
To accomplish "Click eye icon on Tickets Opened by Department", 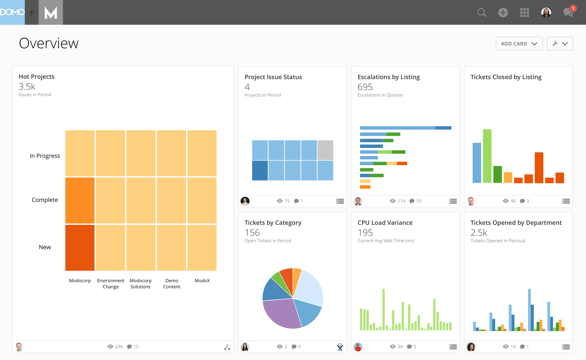I will tap(506, 347).
